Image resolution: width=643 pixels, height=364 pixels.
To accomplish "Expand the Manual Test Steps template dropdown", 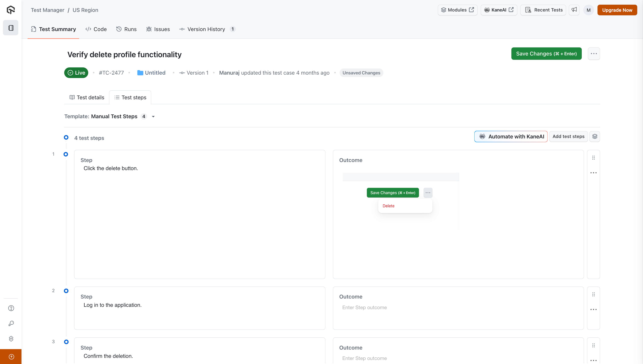I will (153, 117).
